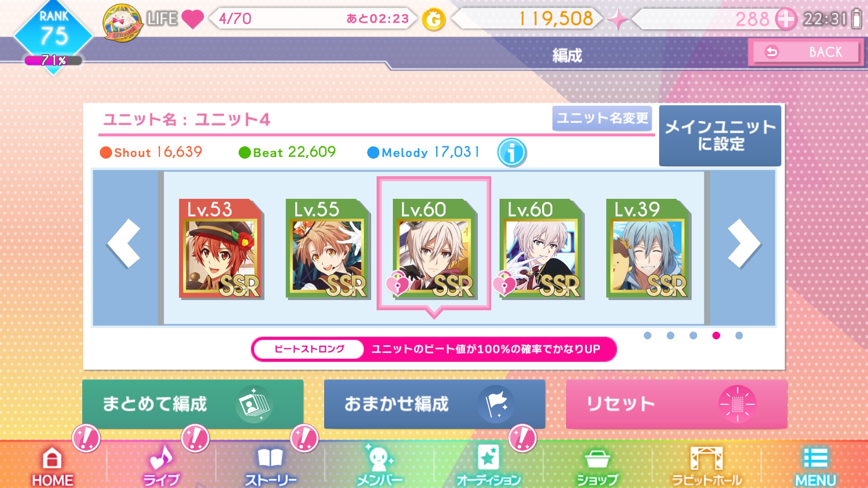The width and height of the screenshot is (868, 488).
Task: Click the rank progress bar showing 71%
Action: pyautogui.click(x=53, y=60)
